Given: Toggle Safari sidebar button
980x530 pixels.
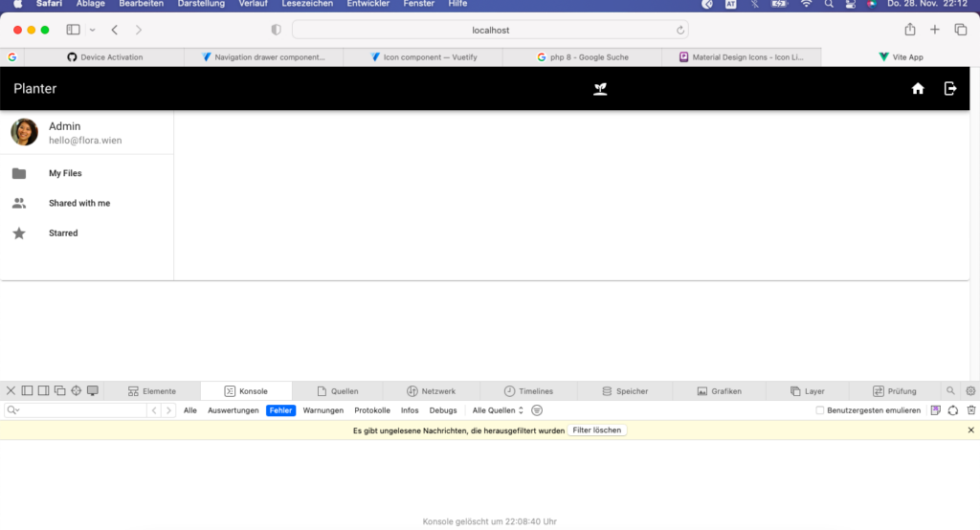Looking at the screenshot, I should click(x=73, y=30).
